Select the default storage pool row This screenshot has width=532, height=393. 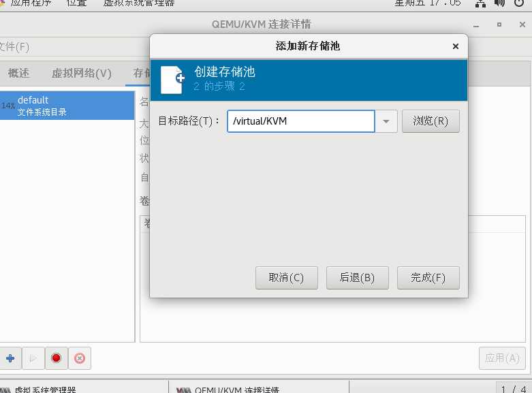(x=67, y=106)
